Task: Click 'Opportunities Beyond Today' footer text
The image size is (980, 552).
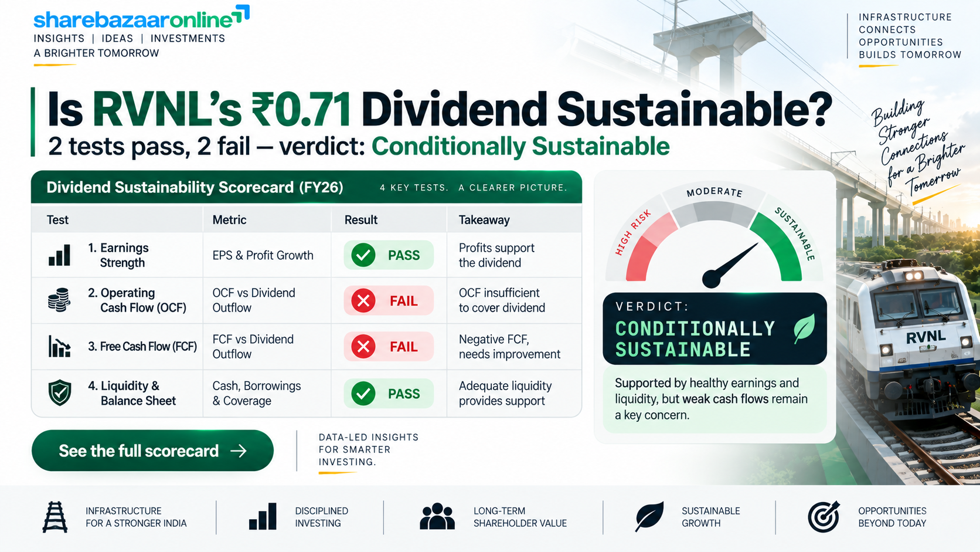Action: [892, 517]
